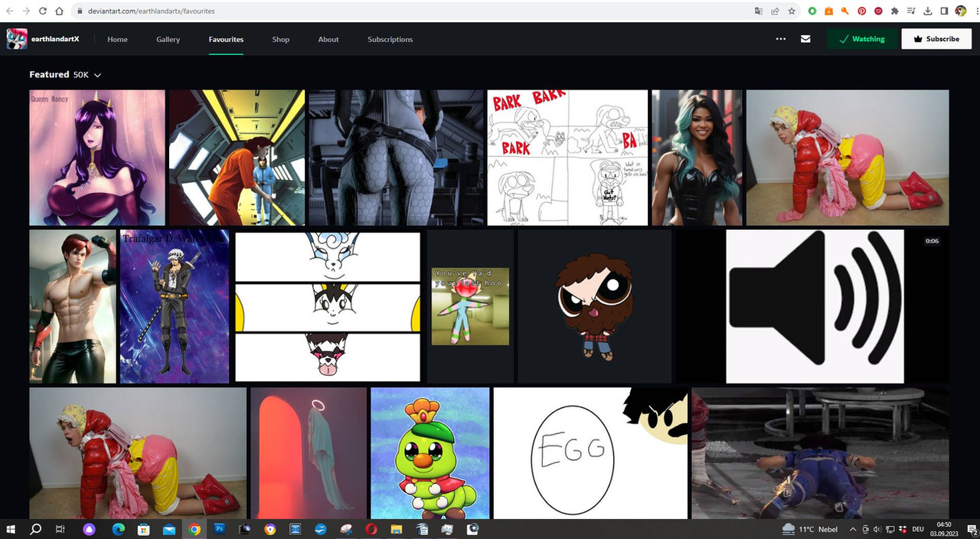Image resolution: width=980 pixels, height=539 pixels.
Task: Open the green caterpillar character thumbnail
Action: click(430, 453)
